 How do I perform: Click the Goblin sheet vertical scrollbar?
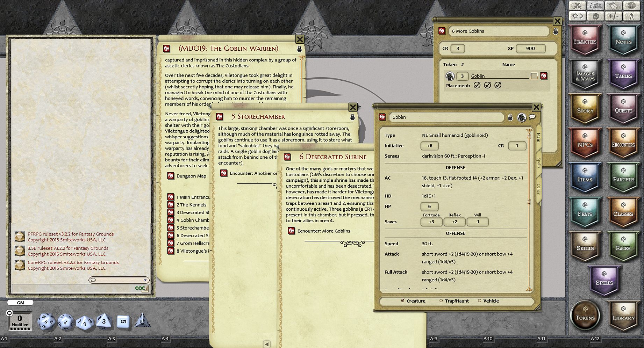click(x=529, y=210)
